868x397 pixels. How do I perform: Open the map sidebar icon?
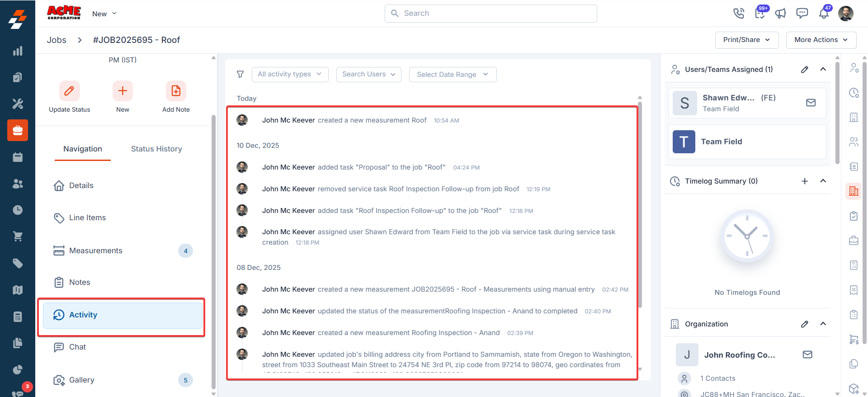click(18, 290)
